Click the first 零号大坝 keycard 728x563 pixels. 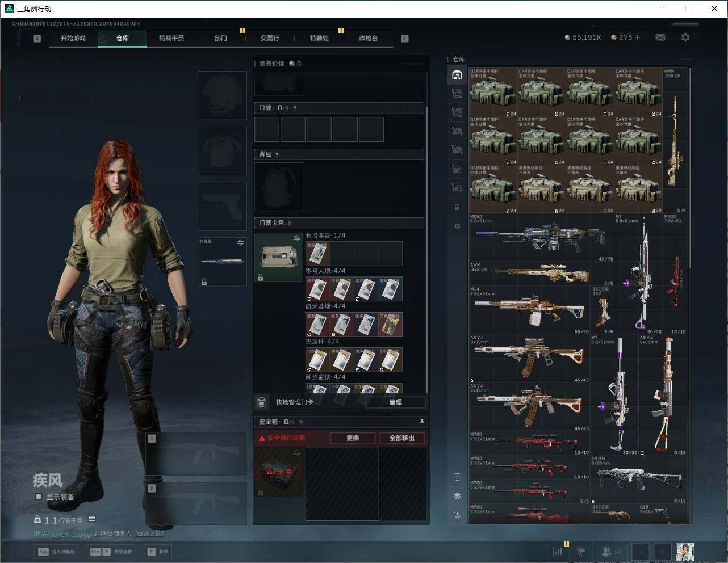coord(317,289)
